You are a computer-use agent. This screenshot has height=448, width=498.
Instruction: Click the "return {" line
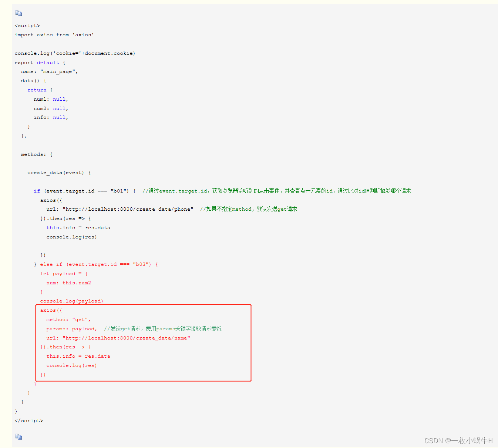coord(40,90)
